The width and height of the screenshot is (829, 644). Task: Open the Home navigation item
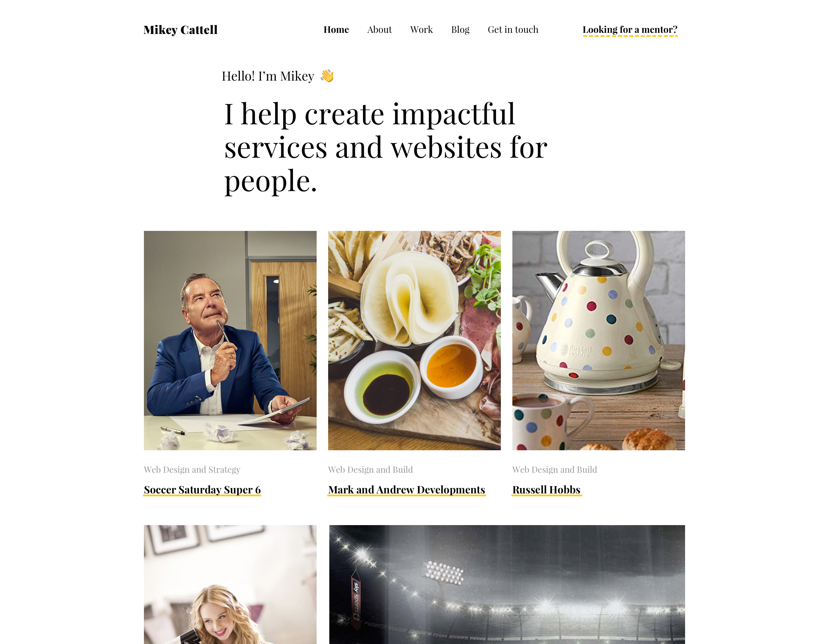(336, 30)
